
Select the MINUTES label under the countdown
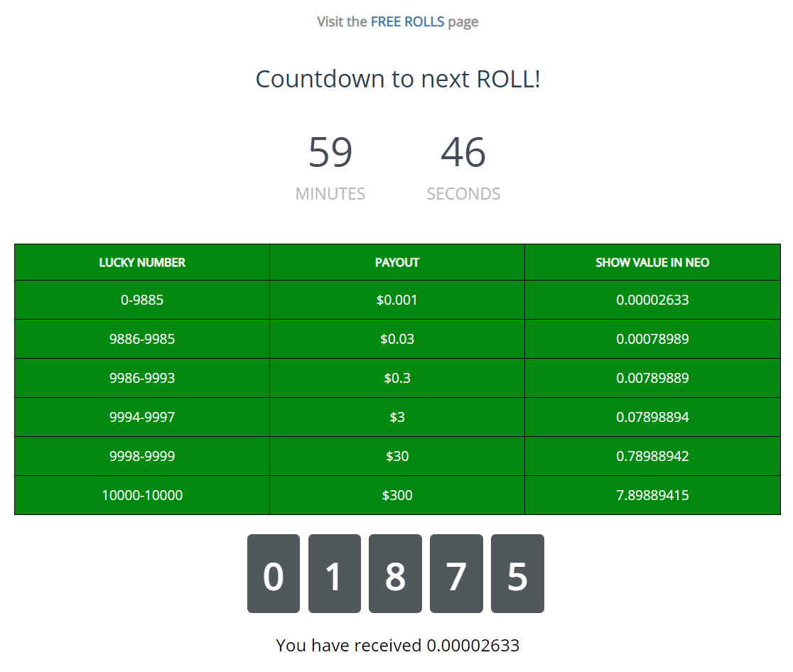[330, 194]
